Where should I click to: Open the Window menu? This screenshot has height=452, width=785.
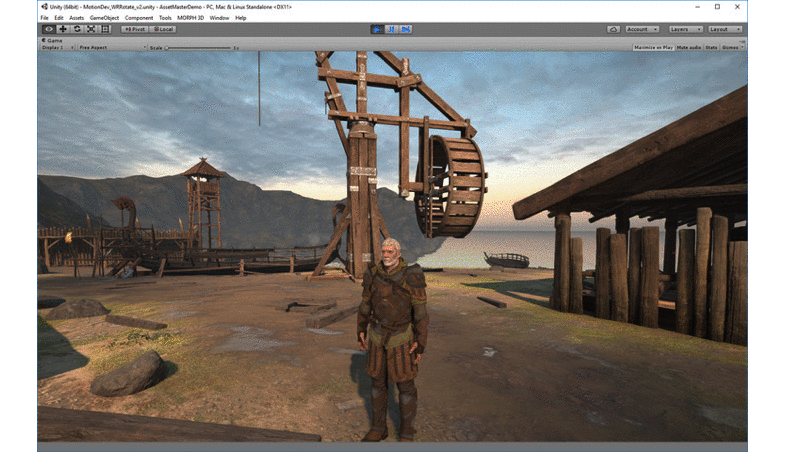pos(219,18)
